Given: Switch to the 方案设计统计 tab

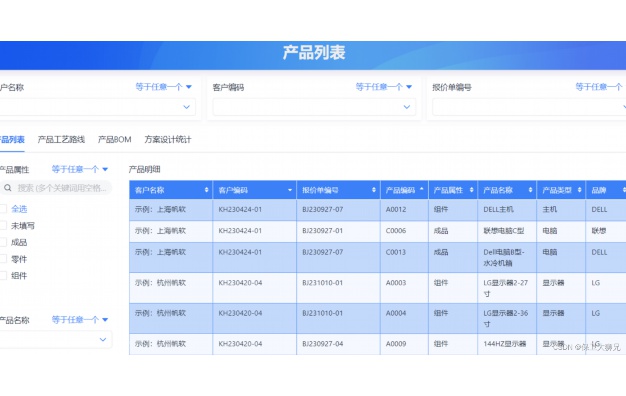Looking at the screenshot, I should click(168, 139).
